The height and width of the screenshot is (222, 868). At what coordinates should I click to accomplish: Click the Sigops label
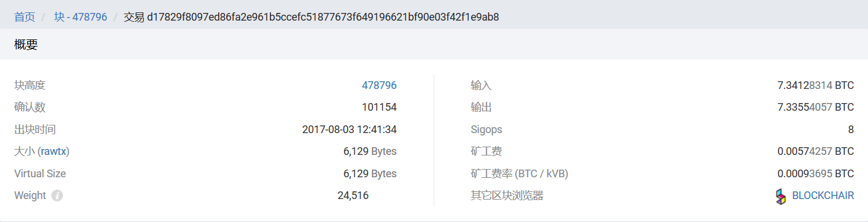(486, 130)
